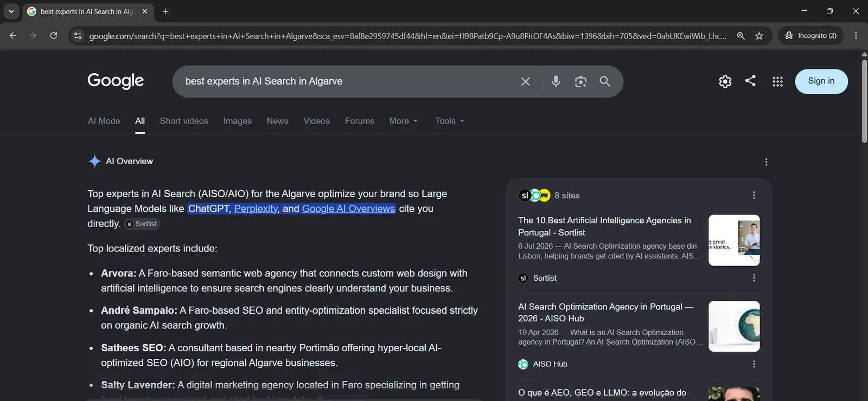The width and height of the screenshot is (868, 401).
Task: Search by image with the Lens icon
Action: [x=580, y=81]
